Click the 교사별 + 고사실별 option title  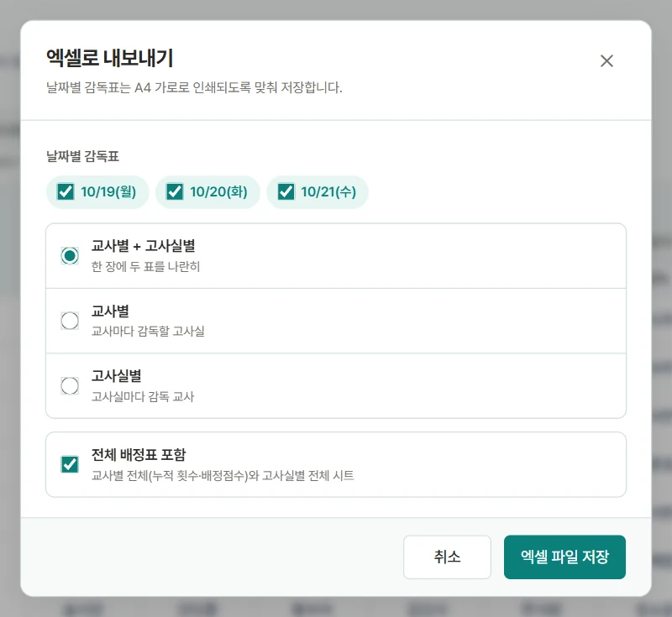(x=143, y=246)
